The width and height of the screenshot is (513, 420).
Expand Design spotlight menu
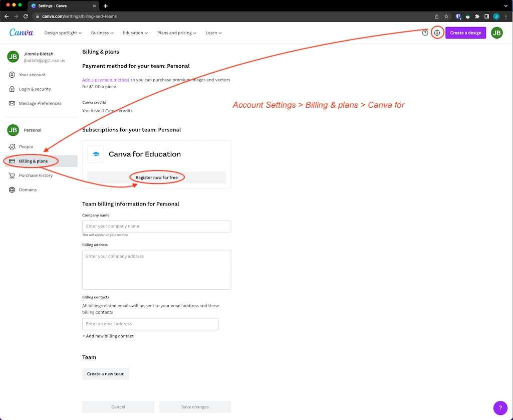pos(63,33)
